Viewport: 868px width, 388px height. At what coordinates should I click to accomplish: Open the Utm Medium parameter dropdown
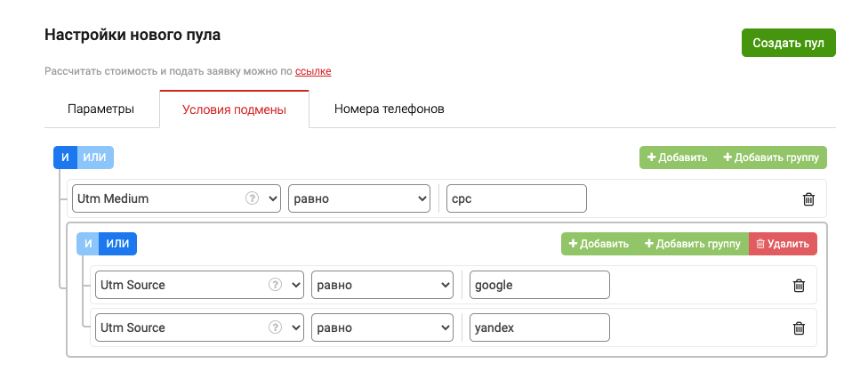click(x=176, y=198)
